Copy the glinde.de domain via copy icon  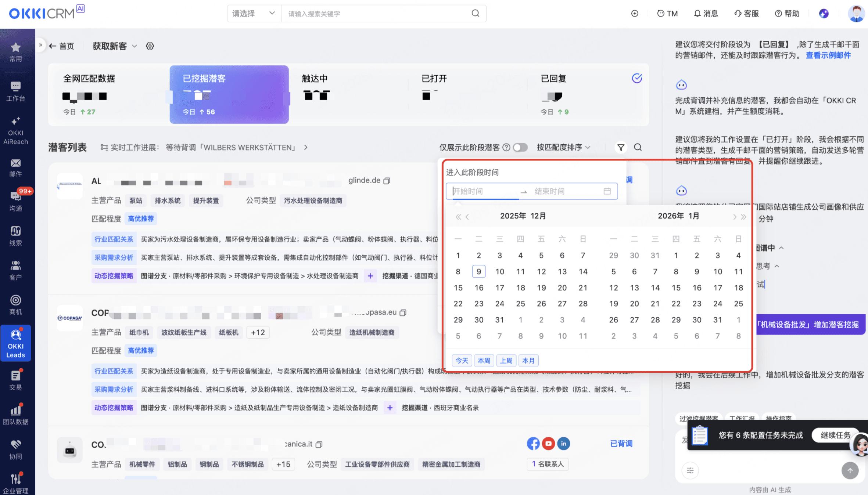tap(387, 181)
